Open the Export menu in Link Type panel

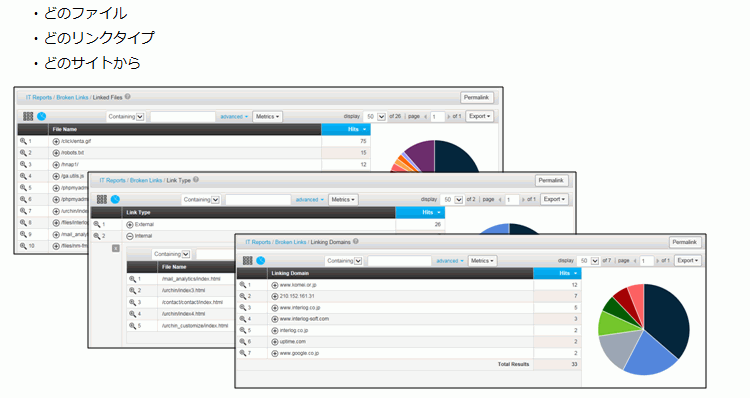click(554, 199)
